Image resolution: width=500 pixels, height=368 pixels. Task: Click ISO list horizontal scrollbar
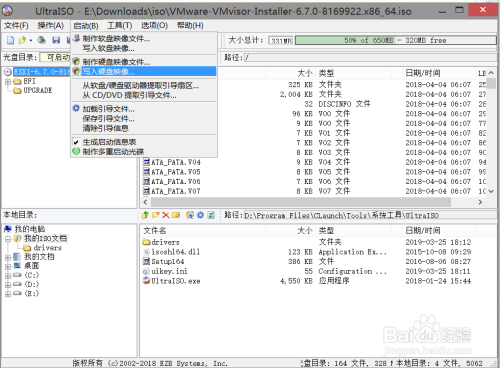[301, 202]
